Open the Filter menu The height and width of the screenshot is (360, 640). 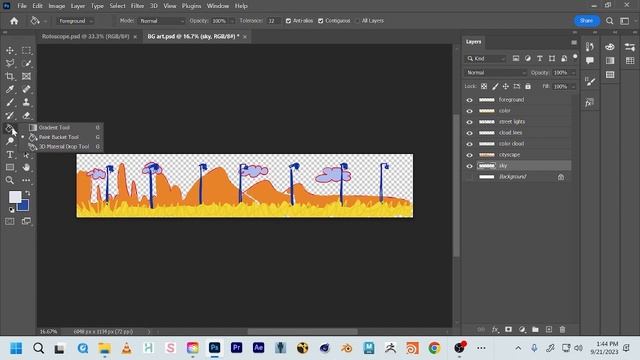pos(137,6)
